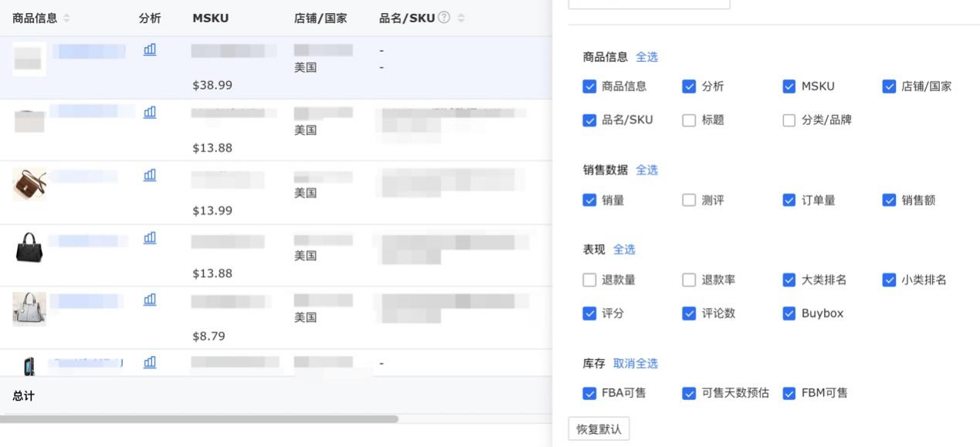Image resolution: width=980 pixels, height=447 pixels.
Task: Enable the 标题 checkbox
Action: point(689,120)
